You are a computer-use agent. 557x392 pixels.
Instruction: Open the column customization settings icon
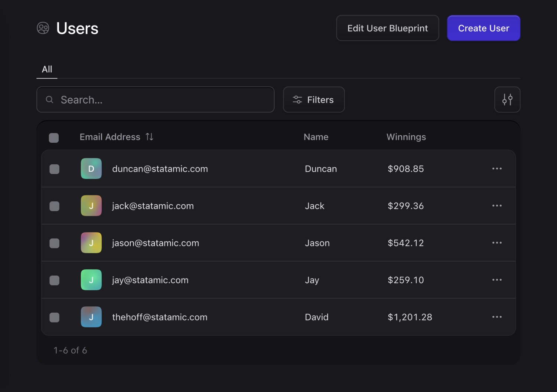507,100
